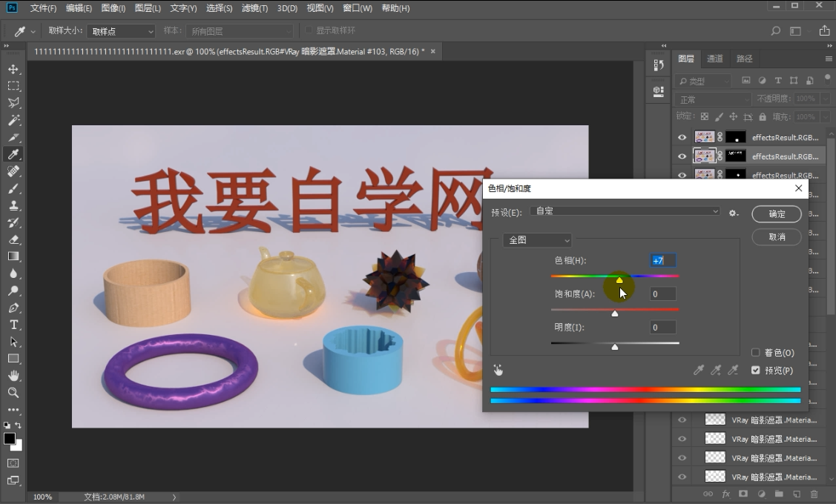Enable the 着色 checkbox
Viewport: 836px width, 504px height.
(x=755, y=353)
